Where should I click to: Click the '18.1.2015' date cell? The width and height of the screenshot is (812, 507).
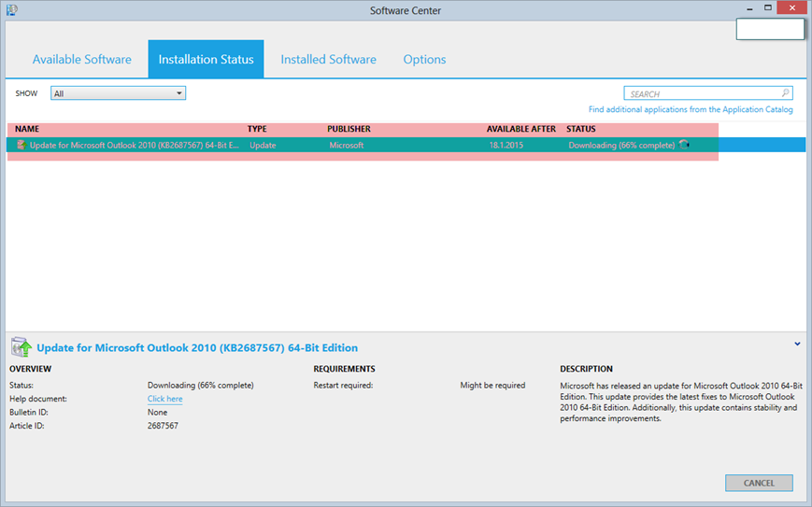pyautogui.click(x=506, y=146)
